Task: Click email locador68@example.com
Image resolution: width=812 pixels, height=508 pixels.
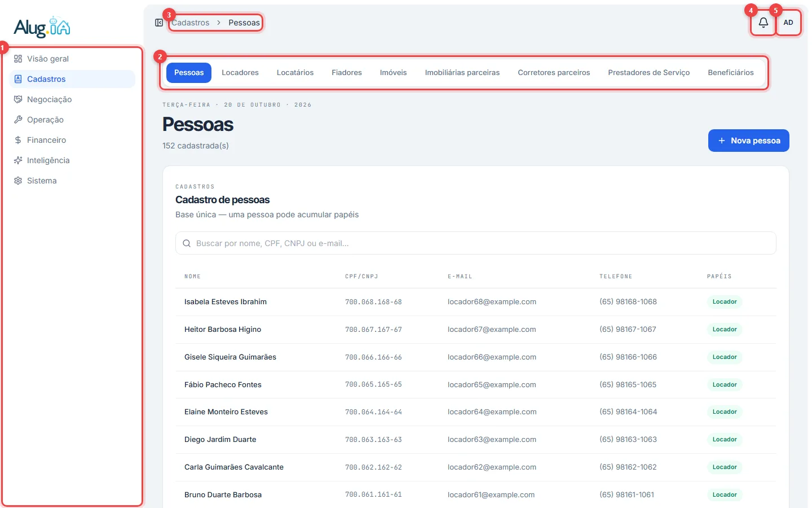Action: pyautogui.click(x=492, y=302)
